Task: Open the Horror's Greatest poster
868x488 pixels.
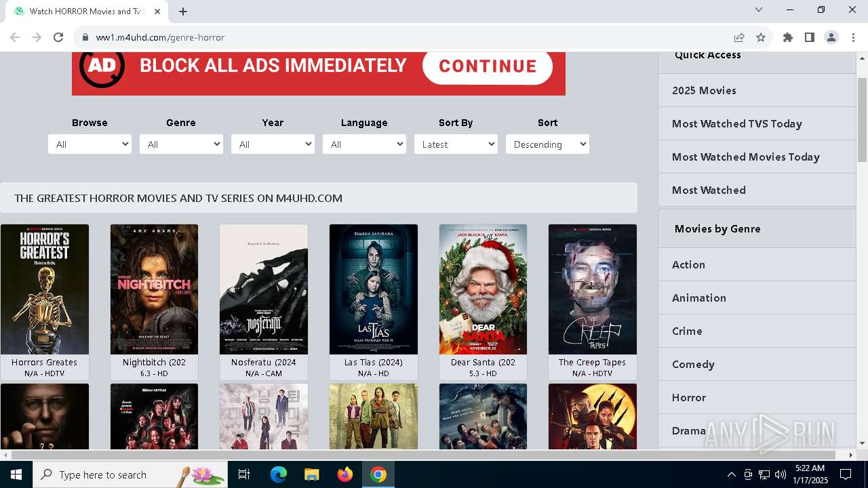Action: click(45, 289)
